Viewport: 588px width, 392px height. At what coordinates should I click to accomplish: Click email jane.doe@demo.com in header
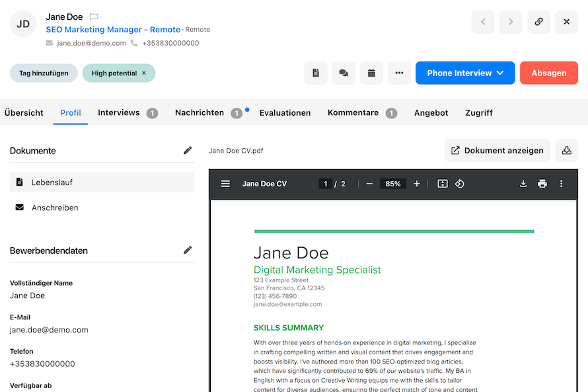91,43
